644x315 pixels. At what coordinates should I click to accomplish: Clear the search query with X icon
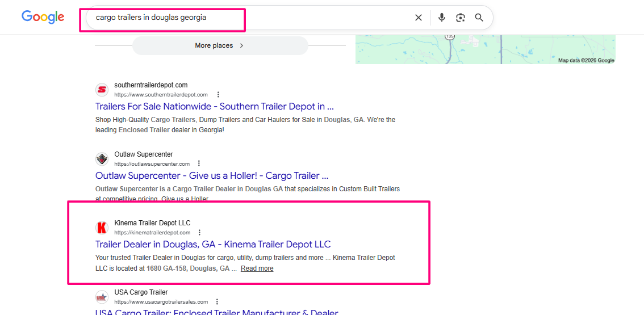pos(418,18)
